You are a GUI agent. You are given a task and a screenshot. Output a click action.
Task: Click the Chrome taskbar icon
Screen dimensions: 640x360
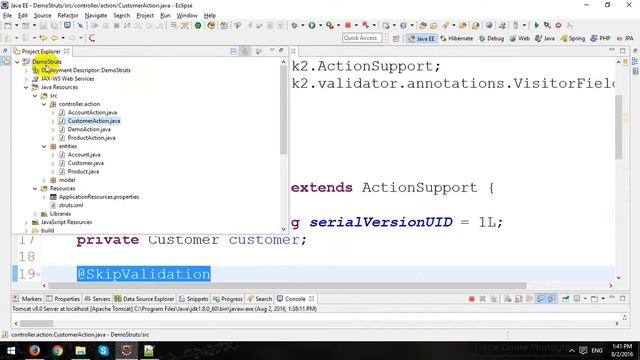pyautogui.click(x=57, y=350)
